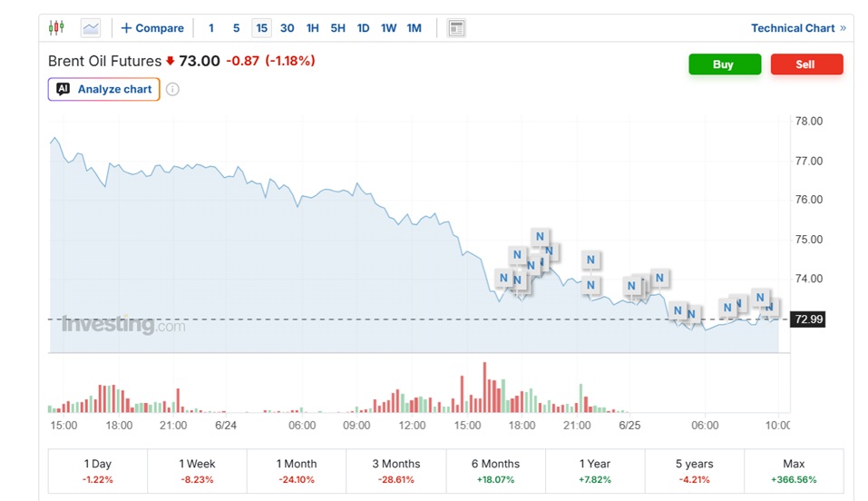The width and height of the screenshot is (868, 501).
Task: Select the 1D interval
Action: click(x=363, y=28)
